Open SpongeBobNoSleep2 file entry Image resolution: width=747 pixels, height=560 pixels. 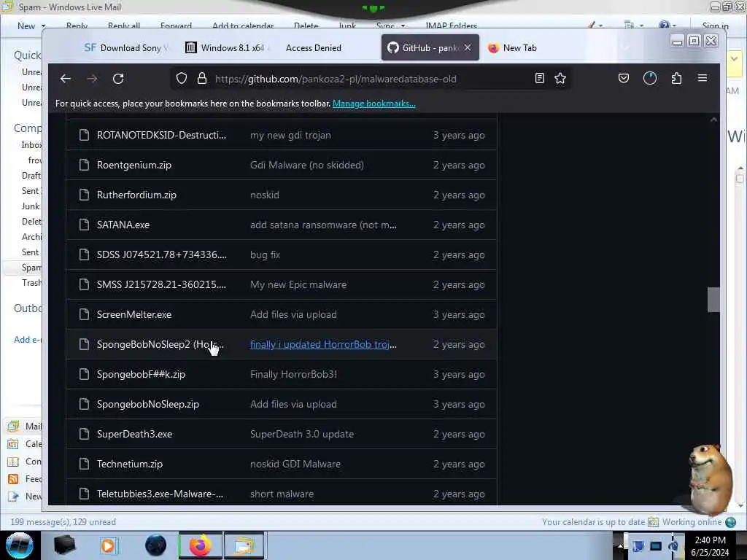pyautogui.click(x=160, y=344)
